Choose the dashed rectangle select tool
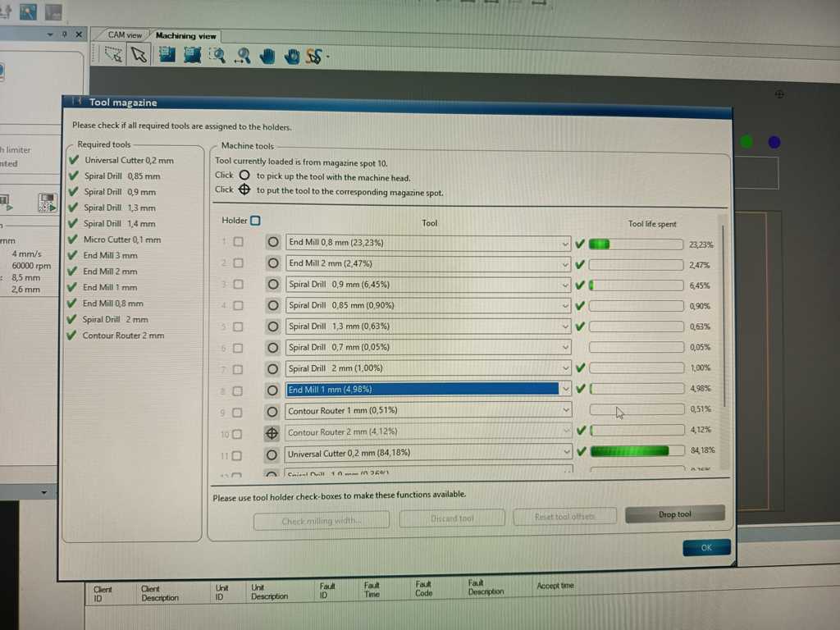840x630 pixels. (113, 54)
